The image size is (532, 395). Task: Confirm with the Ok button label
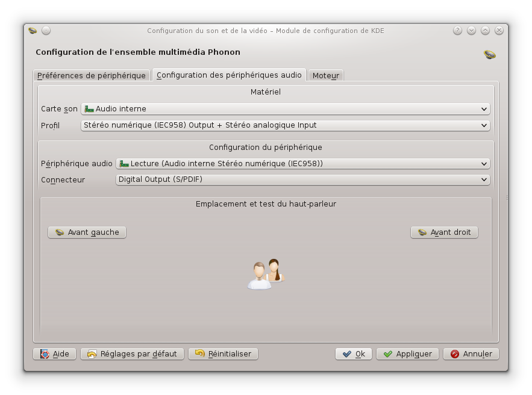click(360, 354)
